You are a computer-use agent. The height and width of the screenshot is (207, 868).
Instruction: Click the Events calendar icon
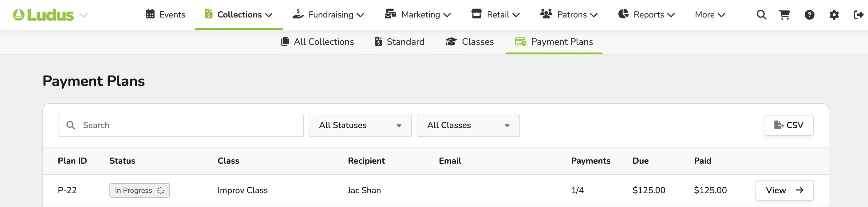coord(150,14)
